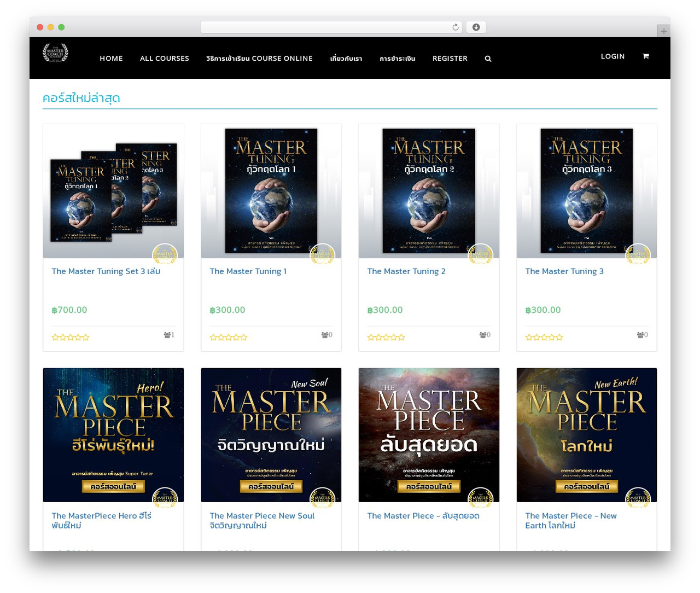Open the search magnifier icon in navbar
This screenshot has height=593, width=700.
(x=488, y=59)
